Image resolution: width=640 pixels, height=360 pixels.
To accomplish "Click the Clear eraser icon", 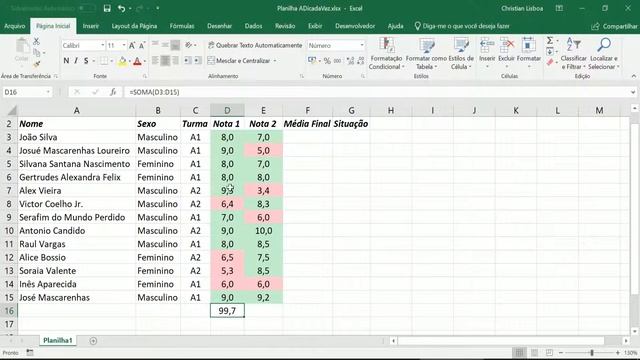I will 550,62.
